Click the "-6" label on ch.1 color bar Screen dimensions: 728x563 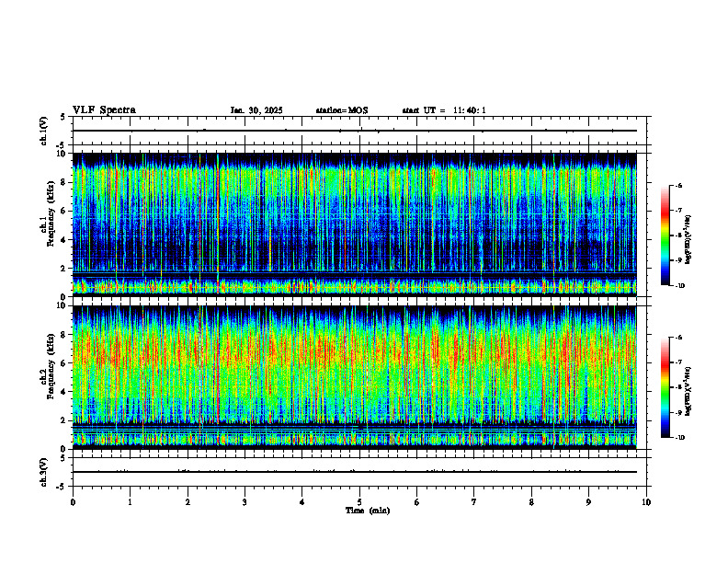[678, 185]
